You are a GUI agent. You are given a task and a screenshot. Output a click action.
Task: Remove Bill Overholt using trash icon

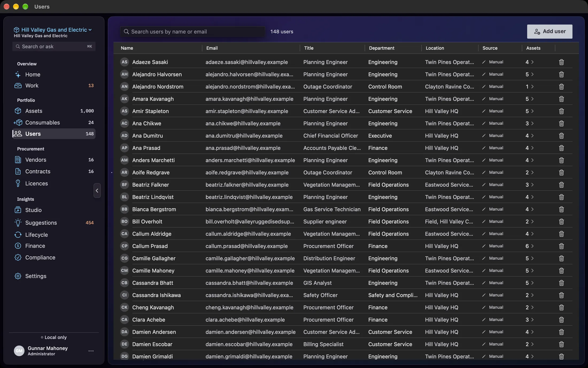(x=561, y=222)
